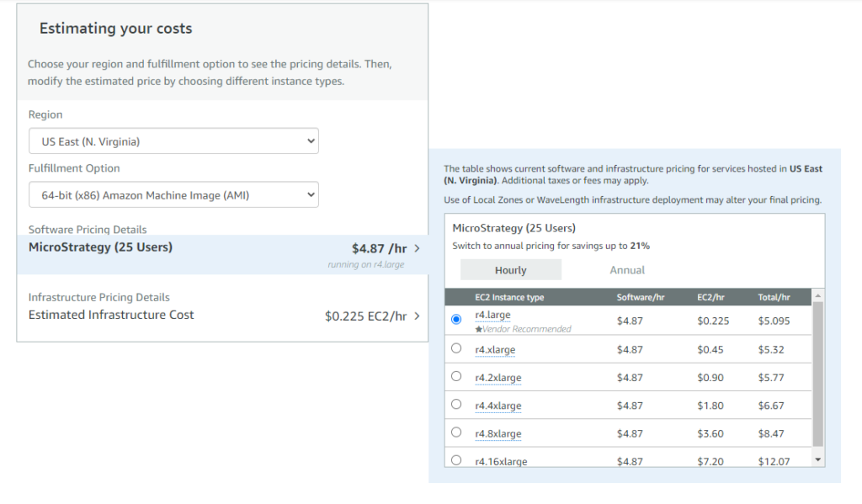
Task: Click the EC2 Instance type column header
Action: point(509,297)
